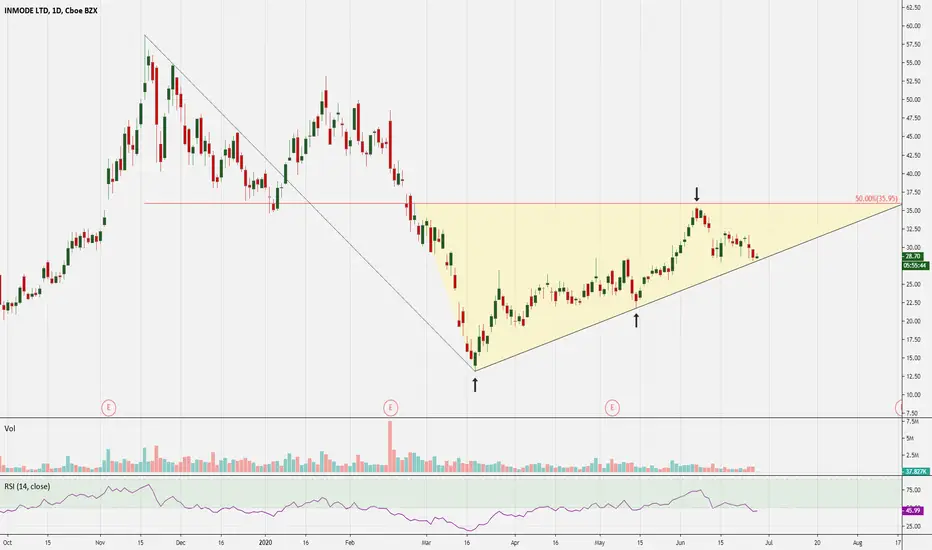Select the Vol indicator label

pos(10,428)
